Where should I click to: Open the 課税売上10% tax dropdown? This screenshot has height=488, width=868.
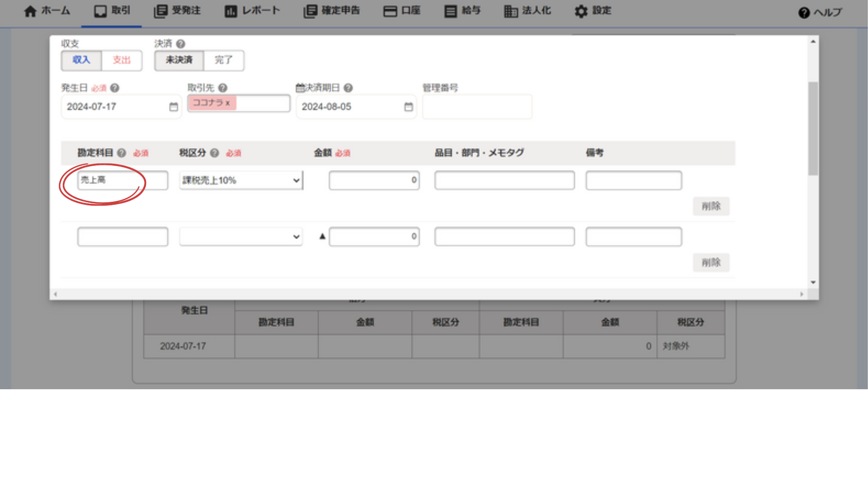tap(241, 180)
